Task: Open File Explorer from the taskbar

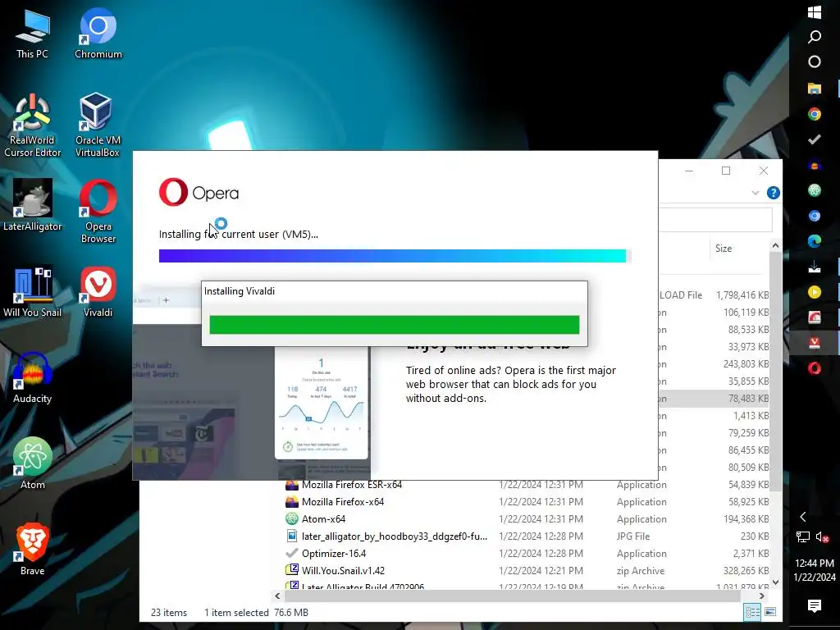Action: 815,88
